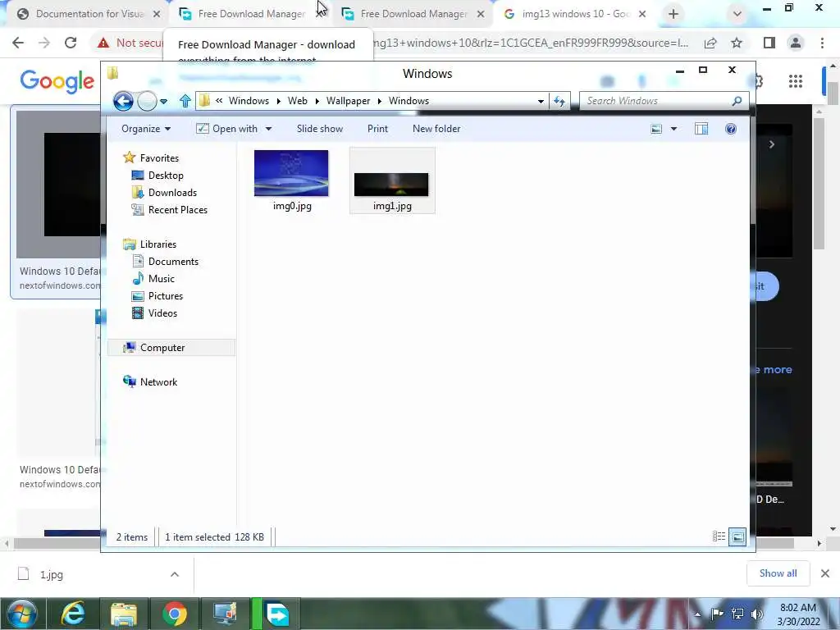Toggle Chrome side panel
The width and height of the screenshot is (840, 630).
(x=769, y=43)
